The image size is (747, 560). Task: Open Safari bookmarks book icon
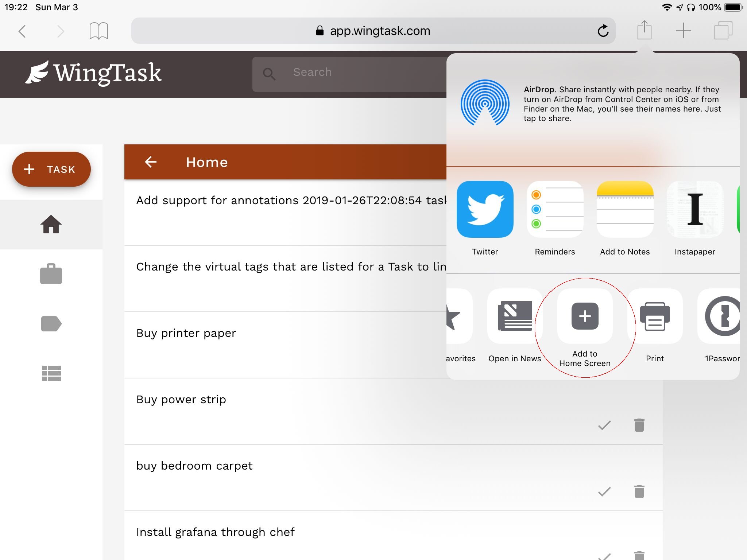(99, 31)
